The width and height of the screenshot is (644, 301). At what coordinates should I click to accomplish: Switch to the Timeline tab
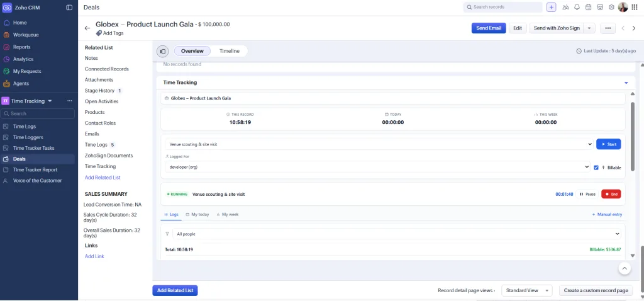tap(229, 51)
